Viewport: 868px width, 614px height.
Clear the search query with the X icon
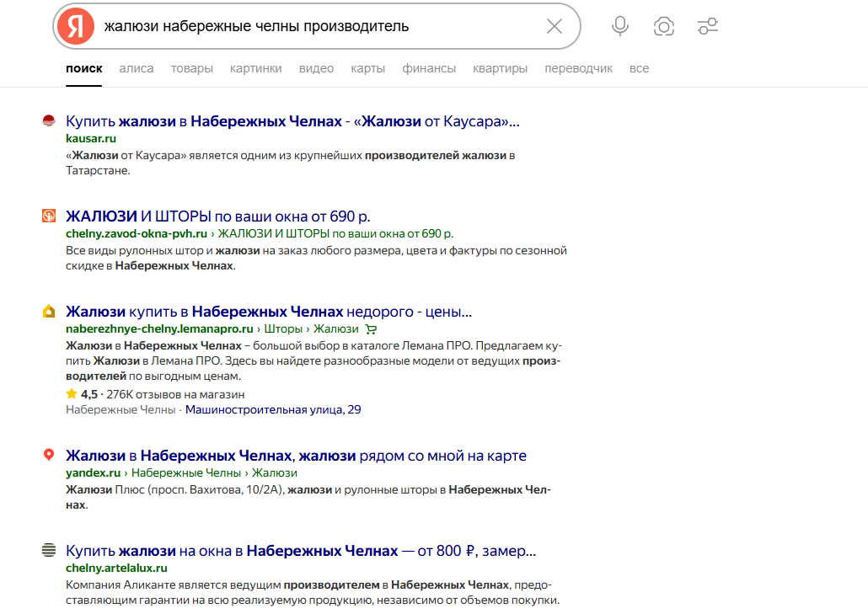click(555, 26)
